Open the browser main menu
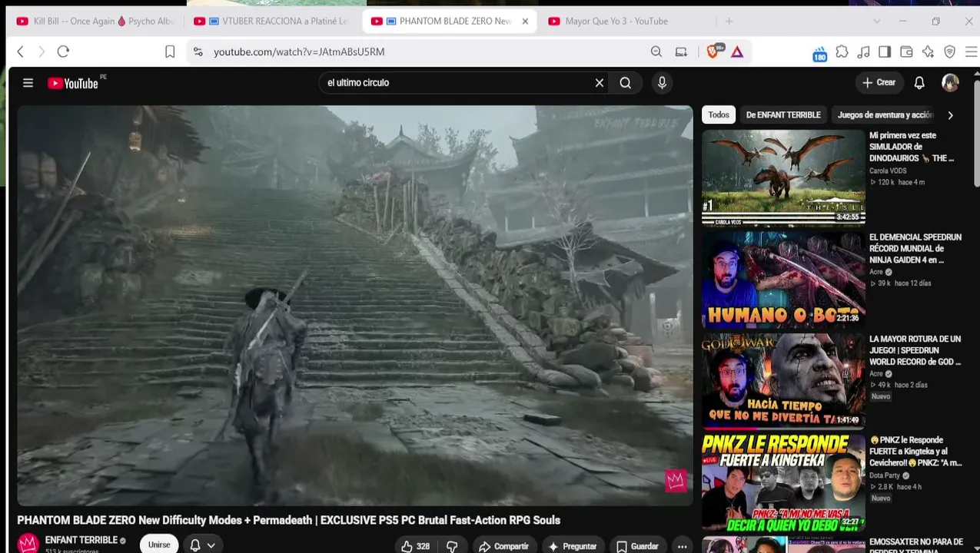980x553 pixels. [971, 51]
